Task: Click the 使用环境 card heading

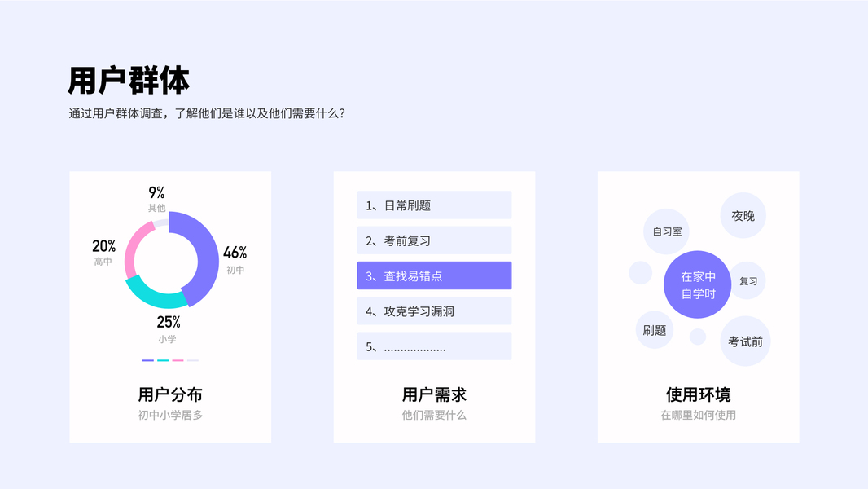Action: (698, 395)
